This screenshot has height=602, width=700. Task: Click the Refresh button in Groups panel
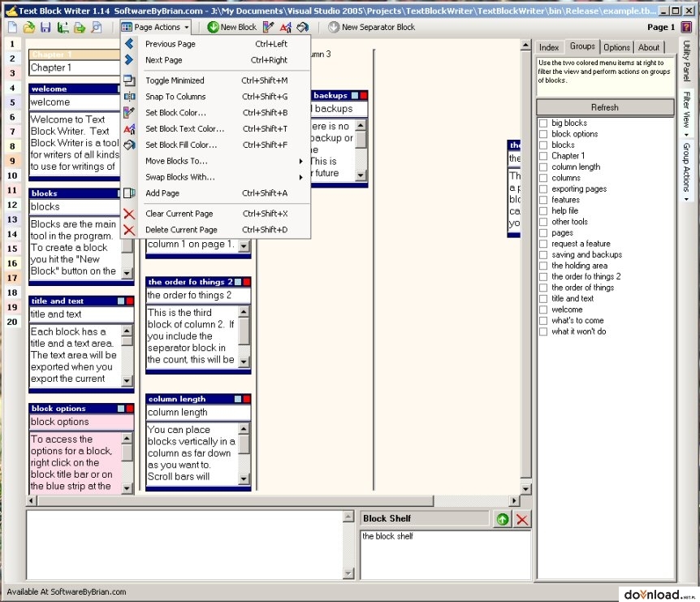tap(605, 107)
